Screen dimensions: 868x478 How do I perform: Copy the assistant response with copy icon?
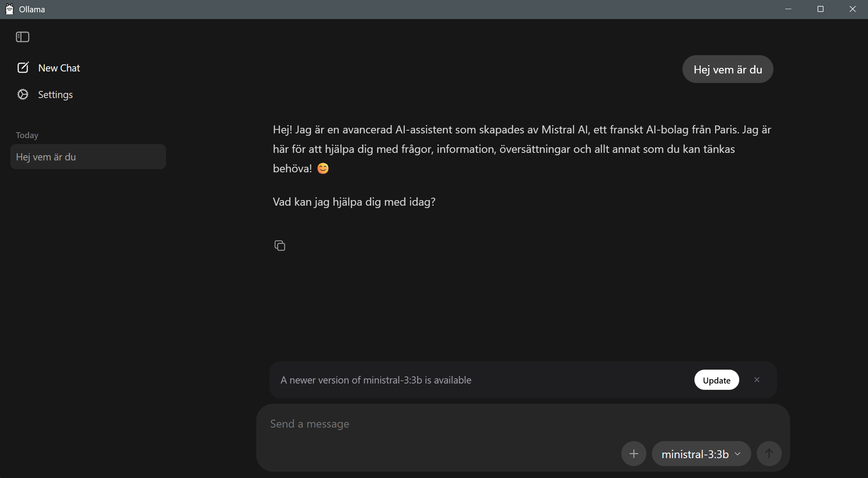(x=280, y=245)
